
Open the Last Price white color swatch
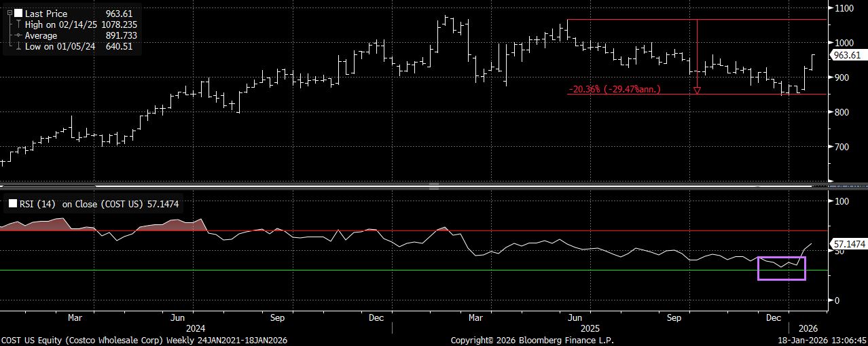[x=18, y=14]
